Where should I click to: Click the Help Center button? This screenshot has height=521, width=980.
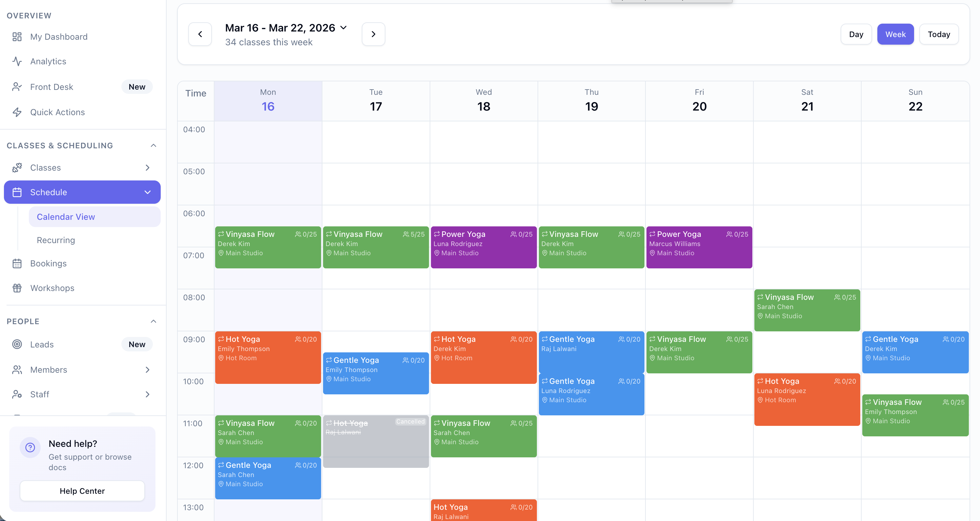point(82,490)
